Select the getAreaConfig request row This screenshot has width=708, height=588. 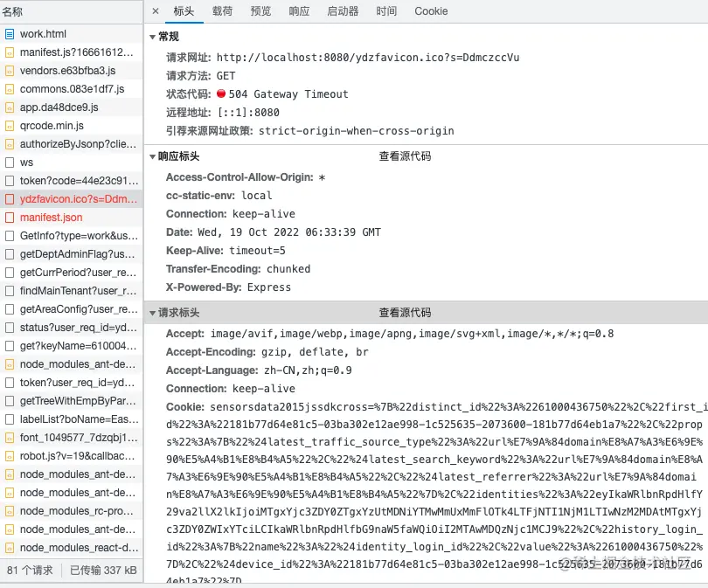[x=72, y=309]
